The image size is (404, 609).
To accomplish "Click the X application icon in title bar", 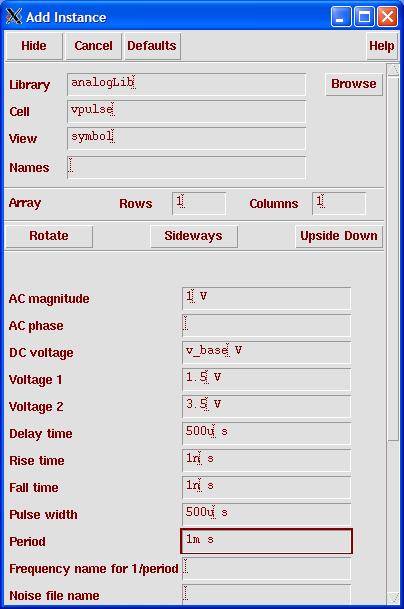I will [14, 17].
